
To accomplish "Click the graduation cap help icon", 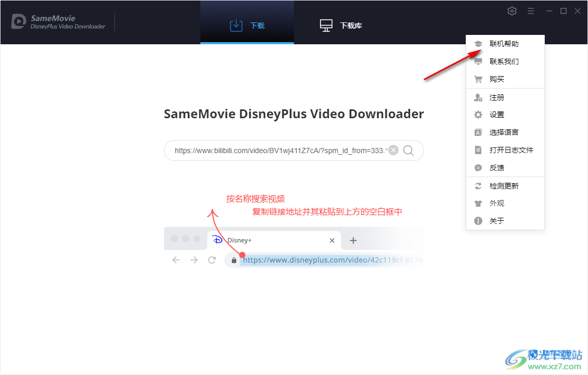I will (478, 44).
